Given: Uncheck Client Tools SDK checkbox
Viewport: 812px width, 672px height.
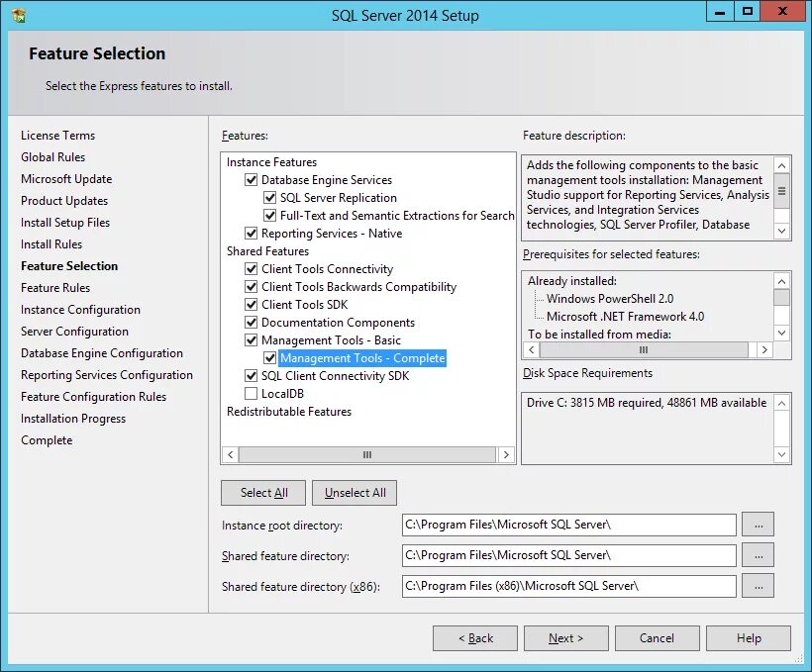Looking at the screenshot, I should click(x=252, y=305).
